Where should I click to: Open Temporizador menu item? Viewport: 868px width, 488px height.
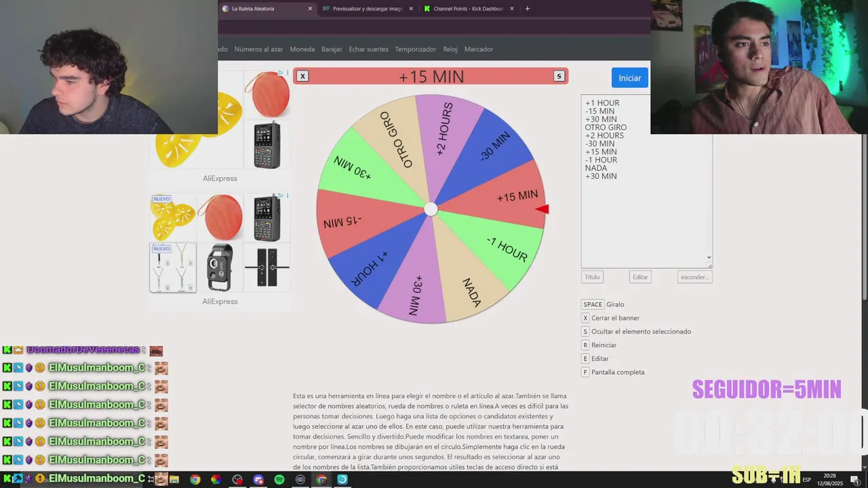click(415, 49)
